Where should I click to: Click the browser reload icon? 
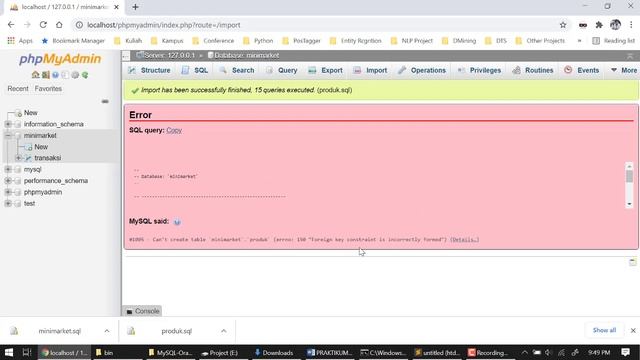[43, 25]
